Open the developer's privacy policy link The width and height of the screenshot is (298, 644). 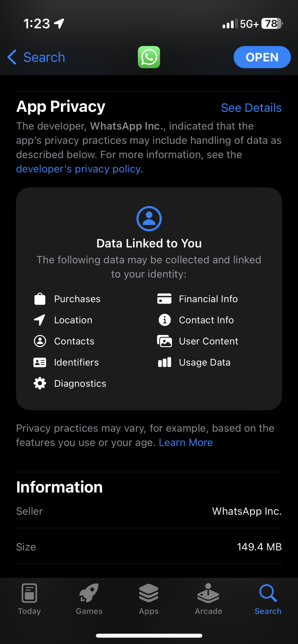click(79, 169)
